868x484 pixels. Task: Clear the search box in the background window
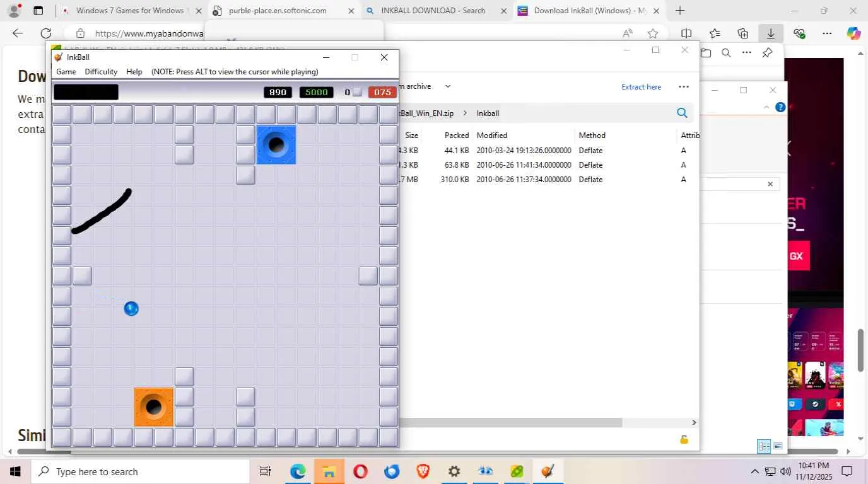(x=770, y=184)
